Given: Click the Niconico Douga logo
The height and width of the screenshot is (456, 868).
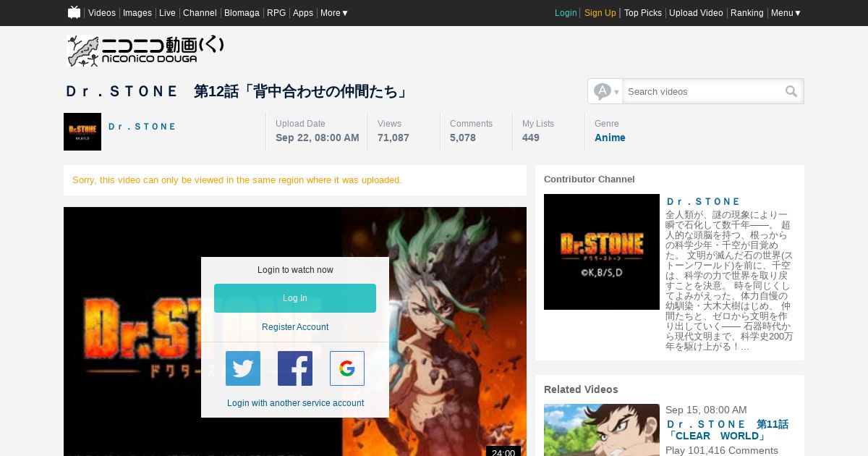Looking at the screenshot, I should click(145, 51).
